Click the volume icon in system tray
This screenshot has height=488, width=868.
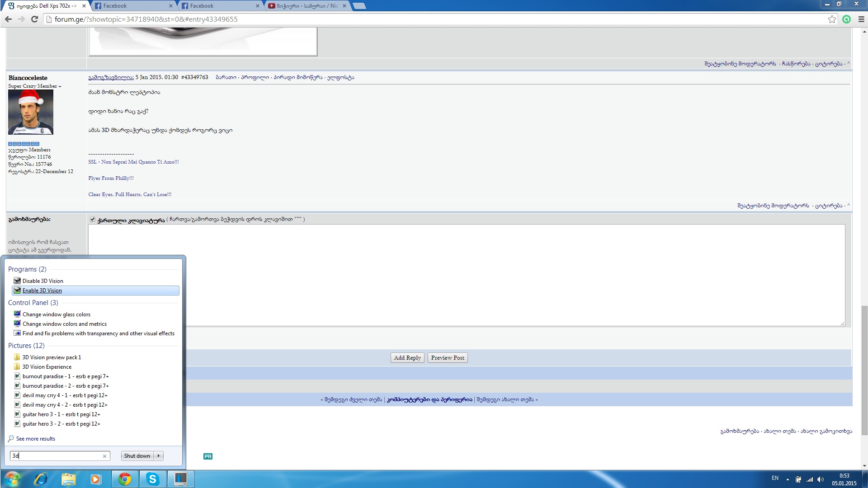[821, 479]
